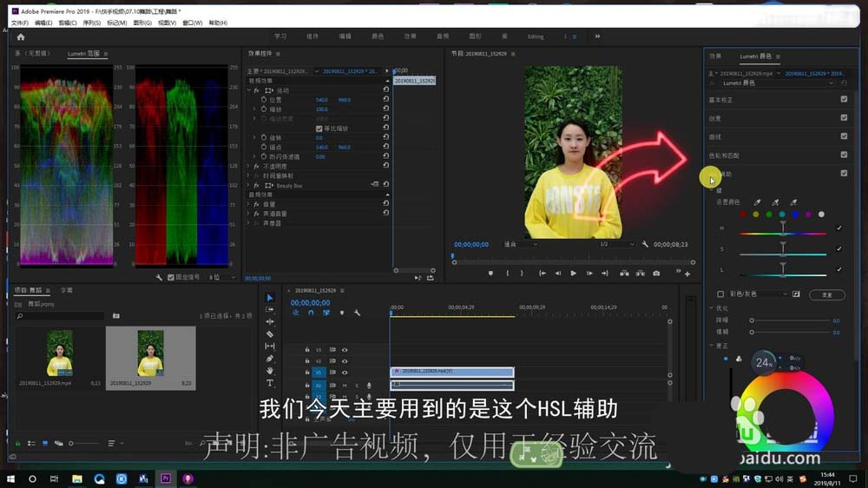This screenshot has height=488, width=868.
Task: Pick HSL key color eyedropper
Action: click(x=757, y=202)
